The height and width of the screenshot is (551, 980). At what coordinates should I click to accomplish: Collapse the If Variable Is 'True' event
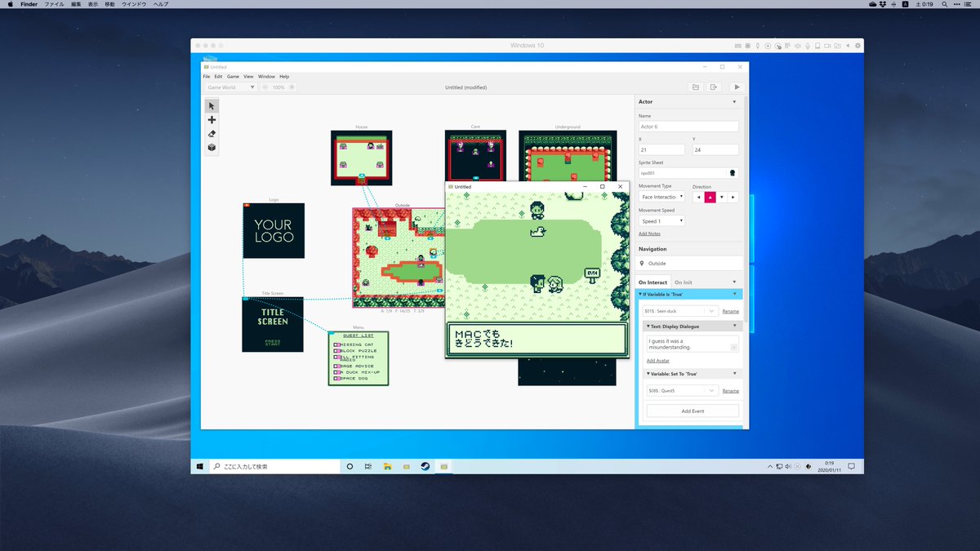pyautogui.click(x=639, y=294)
